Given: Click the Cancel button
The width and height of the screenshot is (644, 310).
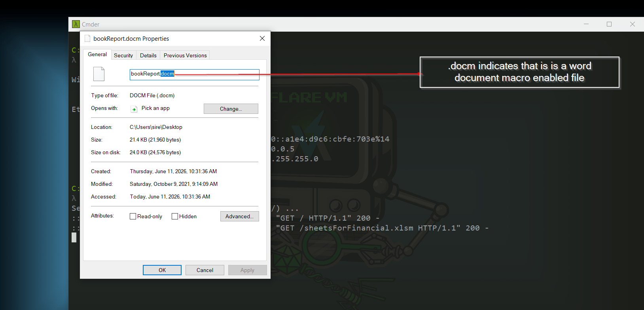Looking at the screenshot, I should pyautogui.click(x=205, y=270).
